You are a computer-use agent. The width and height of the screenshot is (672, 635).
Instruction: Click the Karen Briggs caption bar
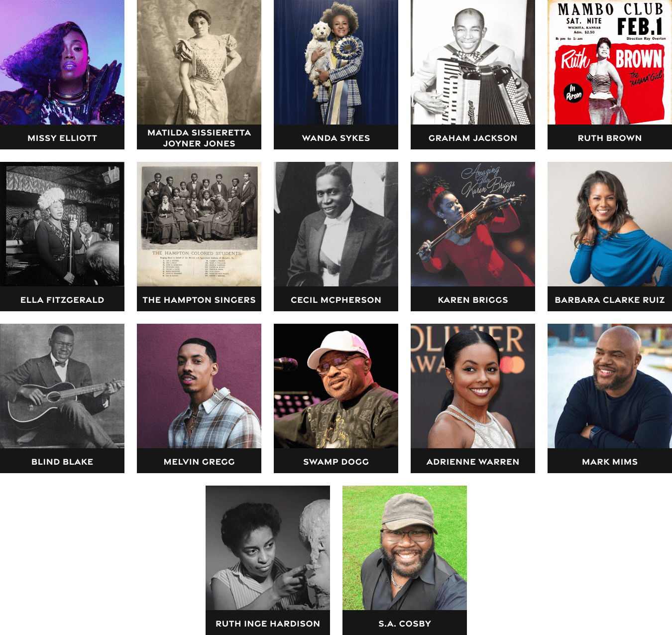[x=473, y=299]
